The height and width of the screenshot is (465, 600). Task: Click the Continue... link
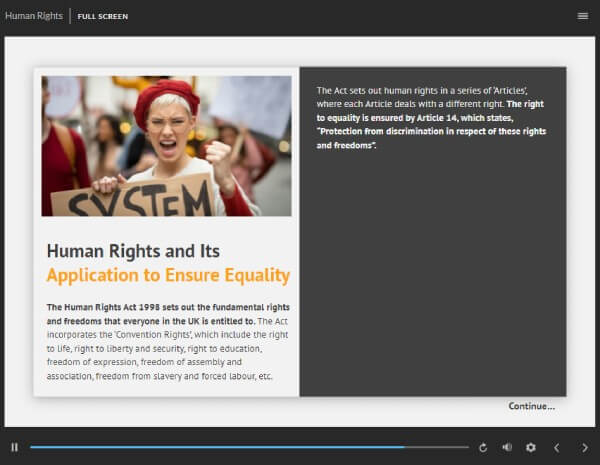(531, 406)
